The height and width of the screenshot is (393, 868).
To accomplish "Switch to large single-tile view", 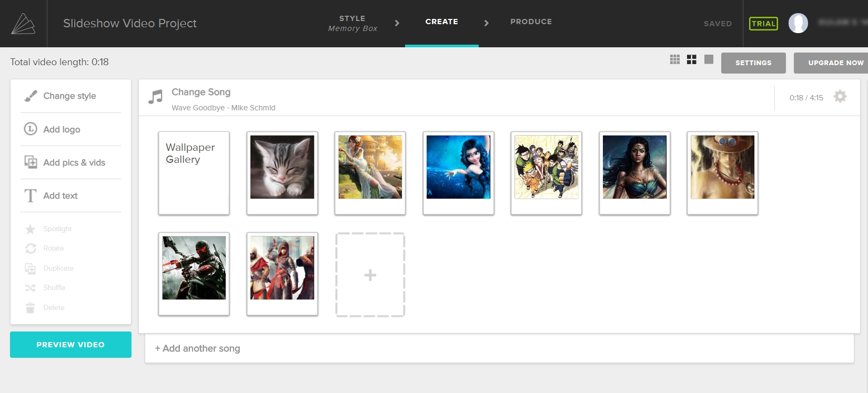I will click(709, 59).
